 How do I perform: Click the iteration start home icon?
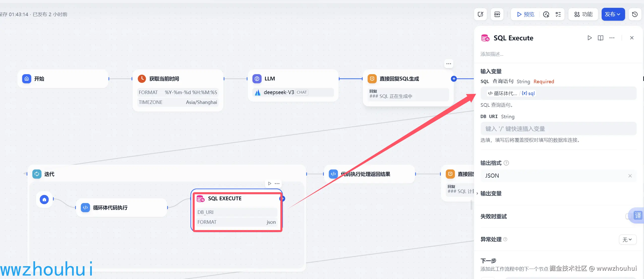click(44, 200)
